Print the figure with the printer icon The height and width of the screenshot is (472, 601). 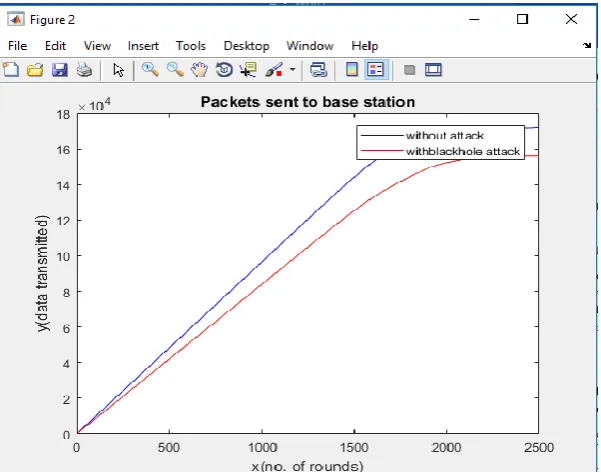[84, 70]
